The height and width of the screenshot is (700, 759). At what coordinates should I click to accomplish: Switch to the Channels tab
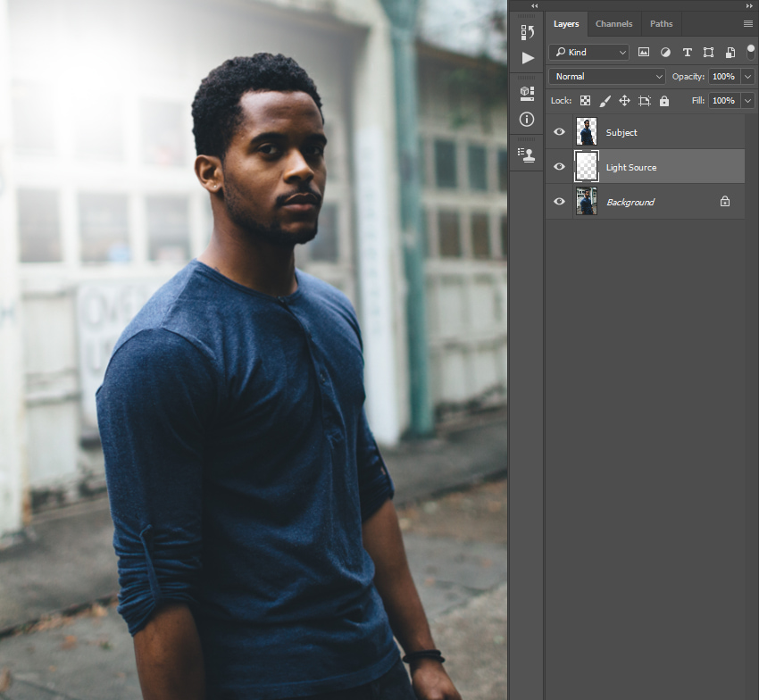pyautogui.click(x=613, y=24)
